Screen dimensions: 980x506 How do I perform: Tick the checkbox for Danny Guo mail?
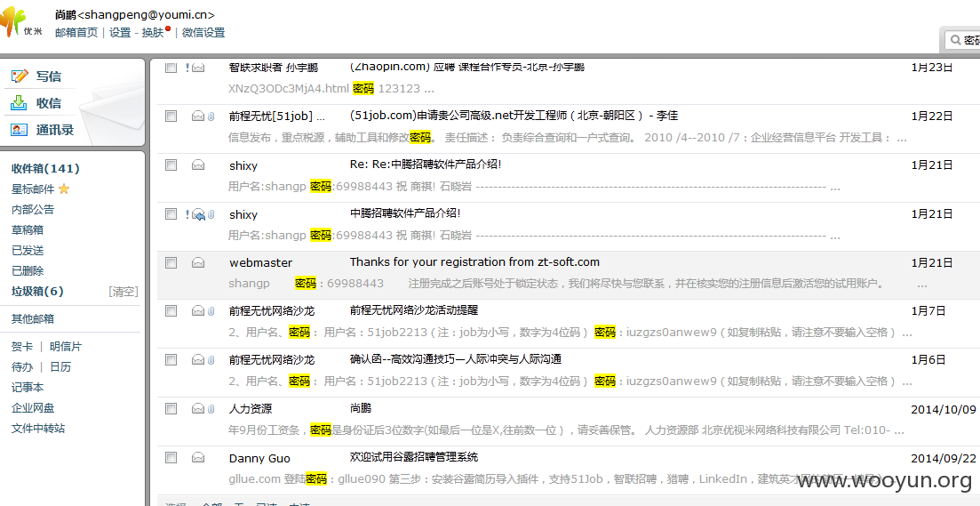(171, 458)
